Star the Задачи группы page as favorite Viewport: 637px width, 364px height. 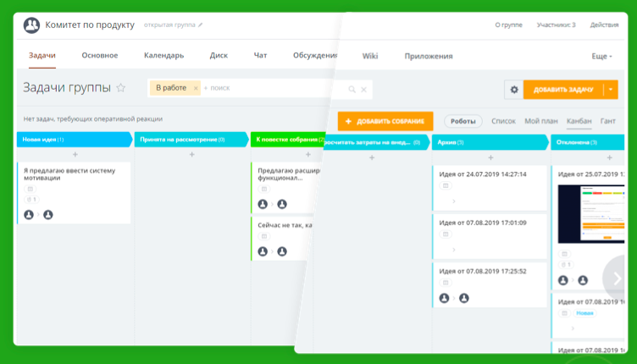[121, 88]
